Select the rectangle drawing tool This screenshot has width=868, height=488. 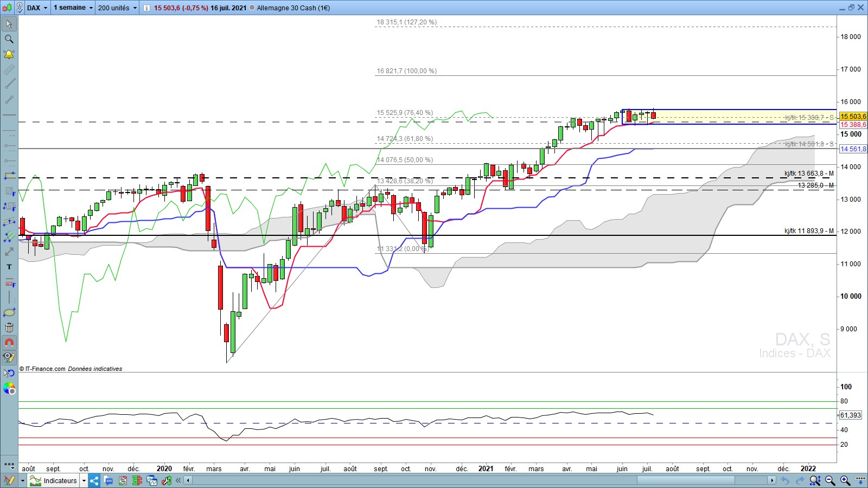tap(9, 176)
